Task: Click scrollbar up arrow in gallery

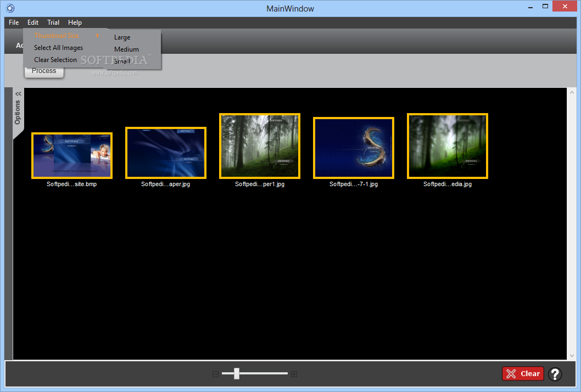Action: tap(572, 92)
